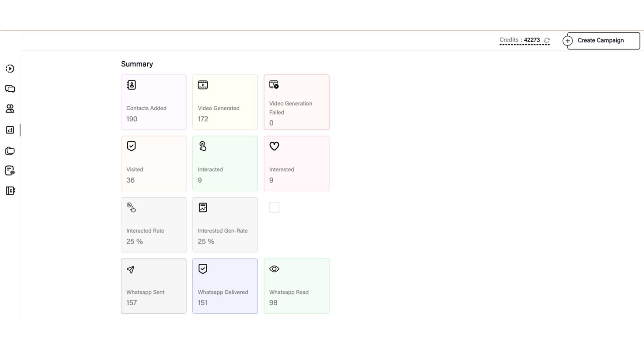This screenshot has height=347, width=644.
Task: Select the analytics bar chart sidebar icon
Action: 10,130
